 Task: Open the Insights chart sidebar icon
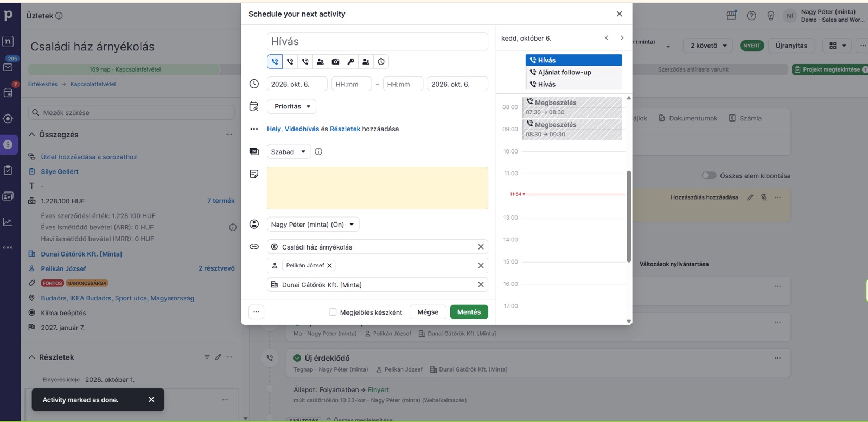[x=8, y=222]
